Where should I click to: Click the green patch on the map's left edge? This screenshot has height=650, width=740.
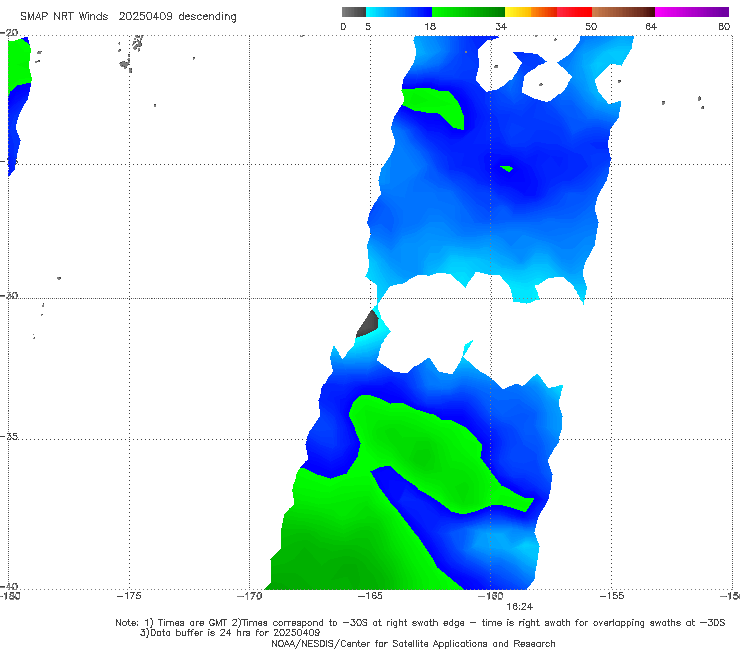point(19,65)
